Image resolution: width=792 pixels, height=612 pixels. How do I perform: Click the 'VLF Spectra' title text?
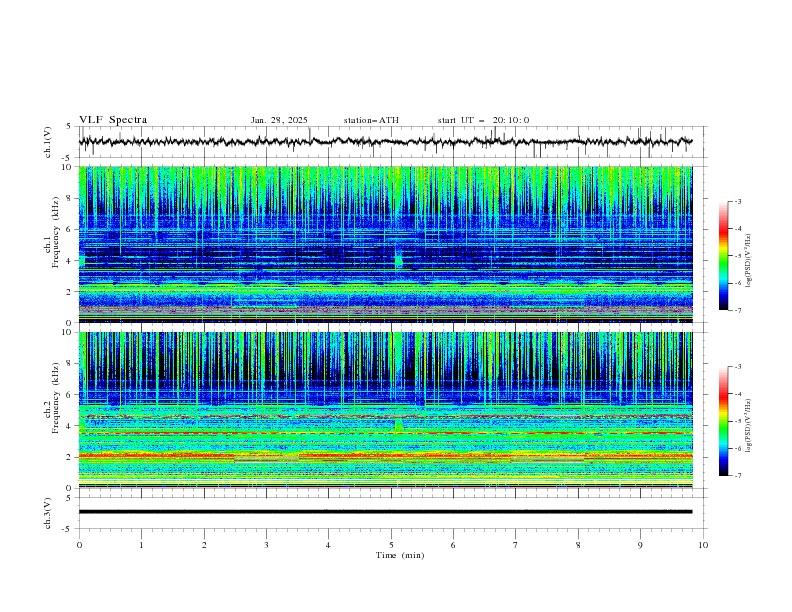(x=113, y=120)
